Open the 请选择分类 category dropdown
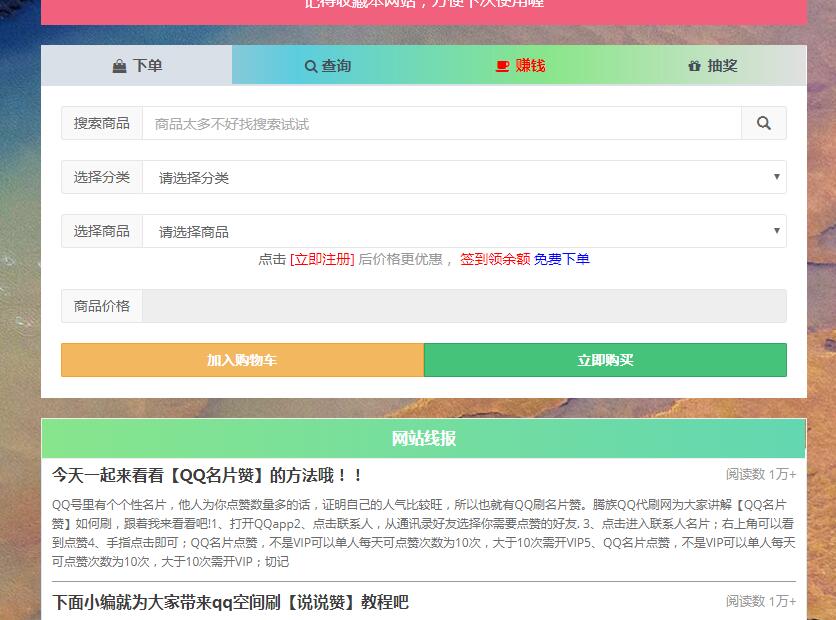Image resolution: width=836 pixels, height=620 pixels. (x=464, y=177)
